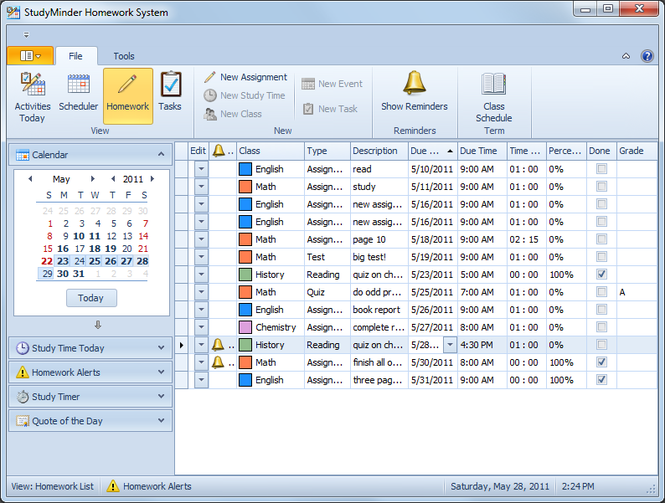
Task: Click the 02 : 15 time cell
Action: (x=526, y=239)
